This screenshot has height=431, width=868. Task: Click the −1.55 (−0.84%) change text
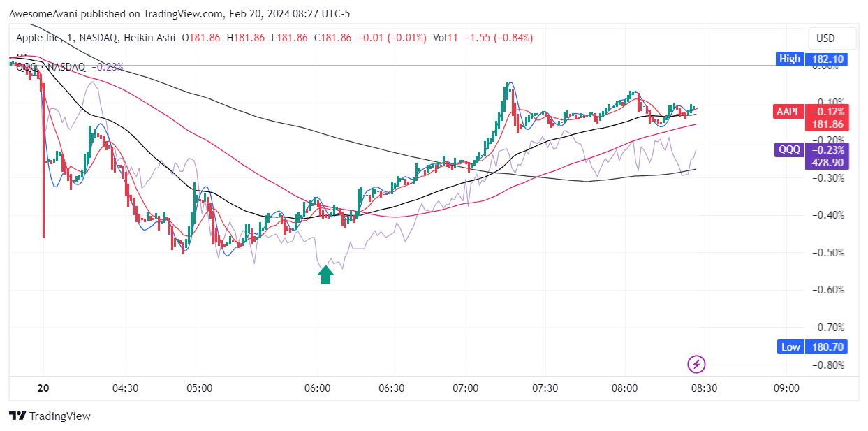(x=498, y=38)
